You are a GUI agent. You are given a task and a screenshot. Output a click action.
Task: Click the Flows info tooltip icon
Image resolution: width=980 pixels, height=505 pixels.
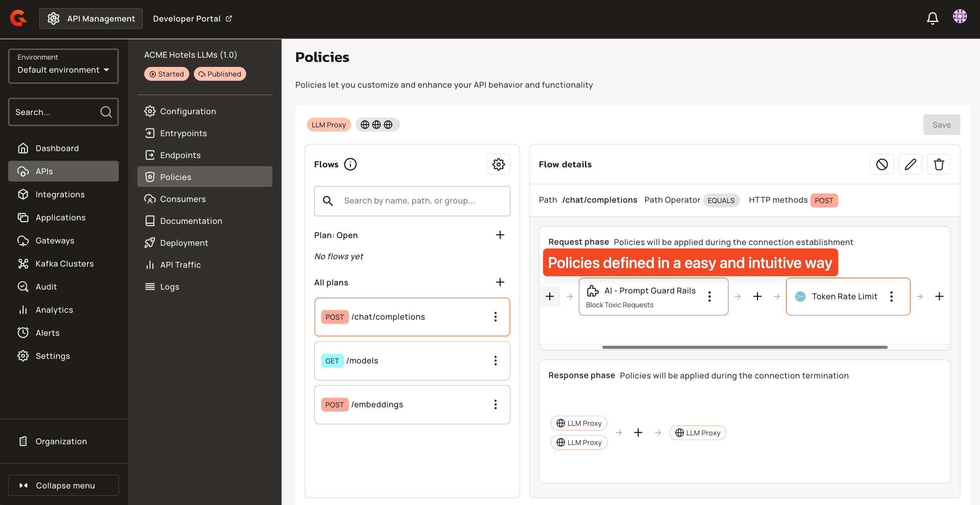click(350, 164)
